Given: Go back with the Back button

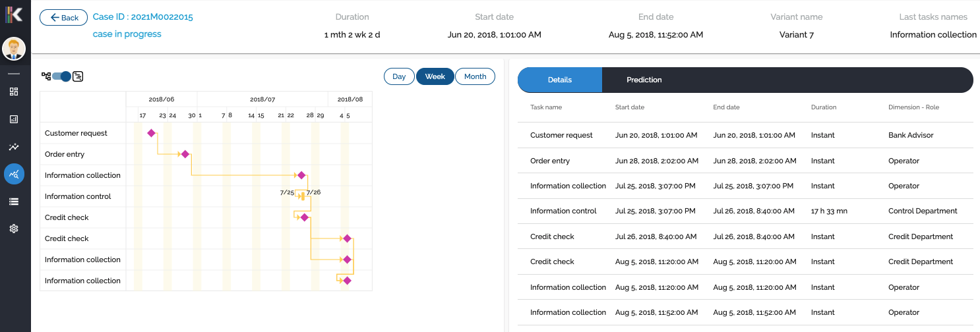Looking at the screenshot, I should [x=64, y=18].
